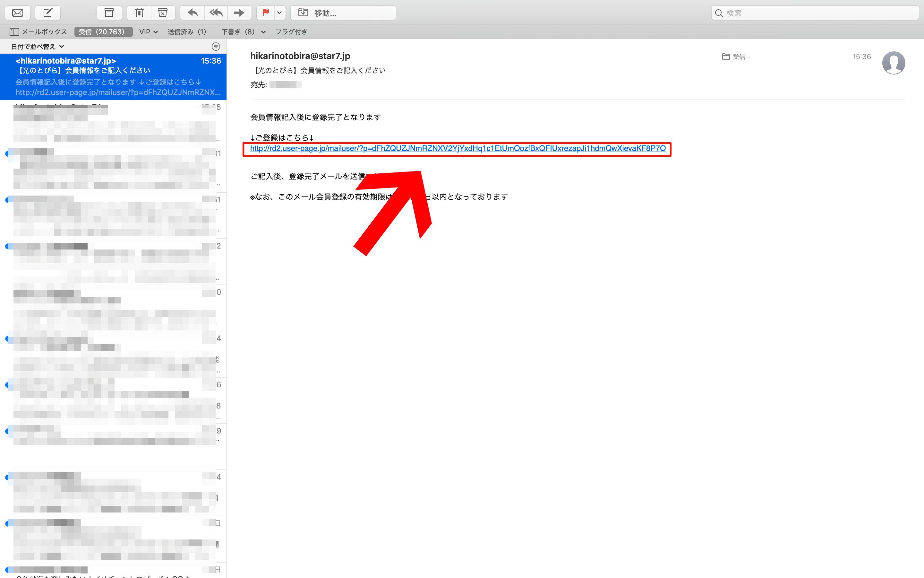The width and height of the screenshot is (924, 578).
Task: Reply all to the message
Action: coord(216,13)
